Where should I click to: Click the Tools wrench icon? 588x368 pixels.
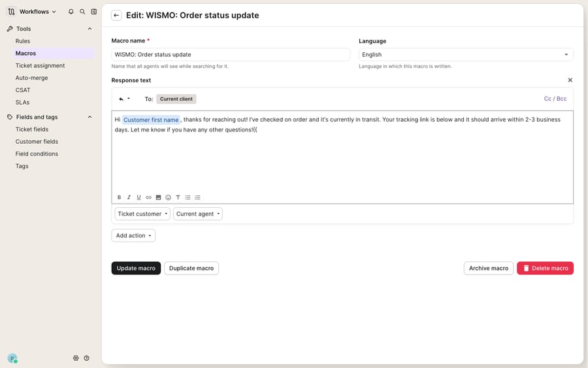[x=10, y=29]
